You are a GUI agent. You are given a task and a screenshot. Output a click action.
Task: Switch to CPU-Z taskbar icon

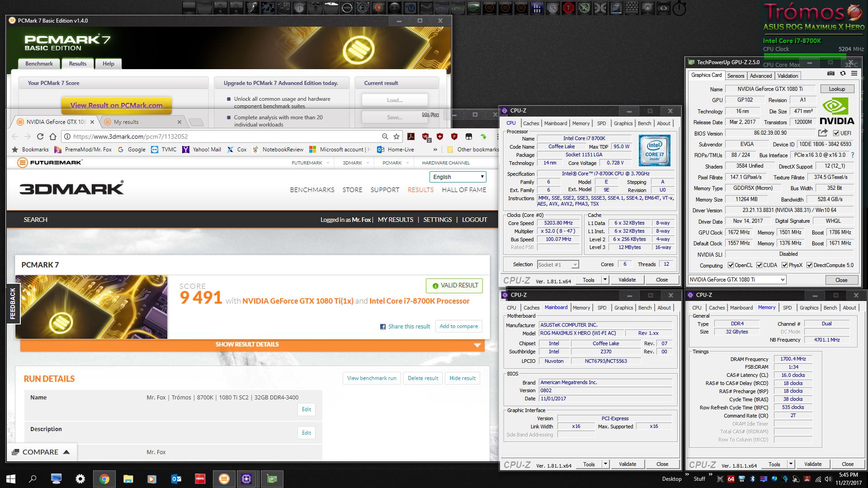click(246, 479)
